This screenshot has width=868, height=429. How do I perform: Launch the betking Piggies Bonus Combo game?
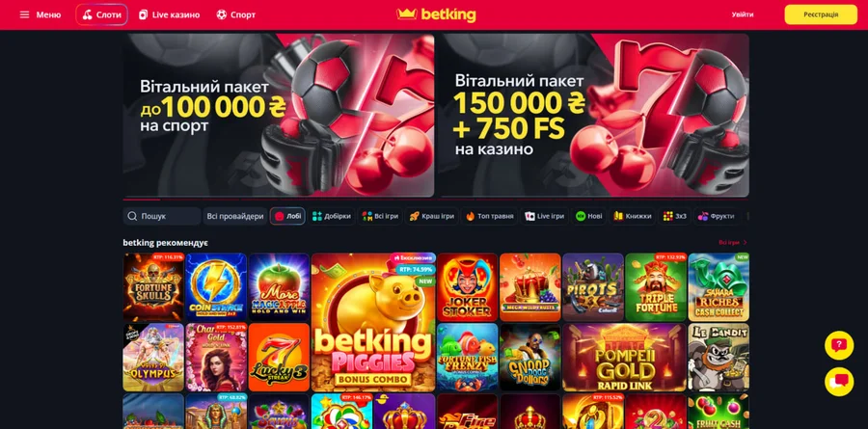(x=373, y=323)
